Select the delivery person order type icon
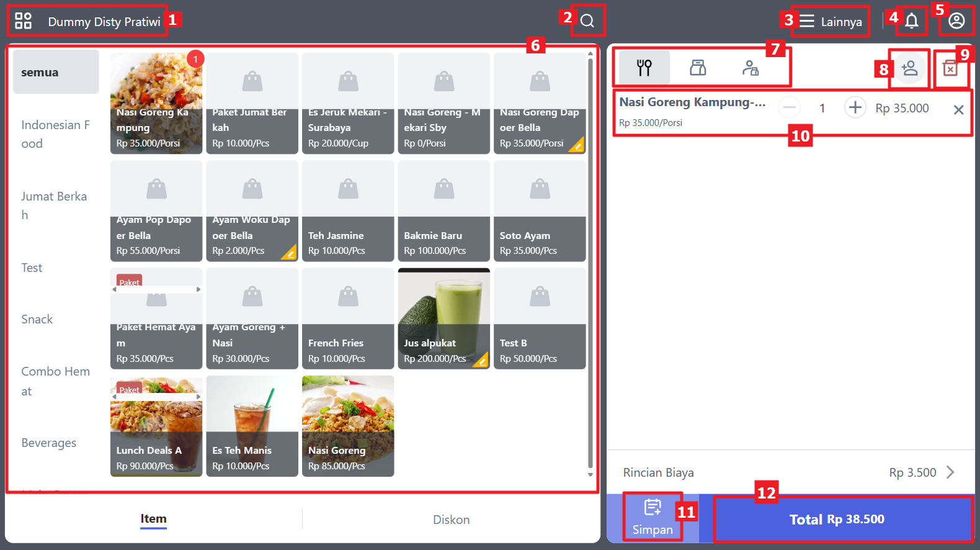Viewport: 980px width, 550px height. pyautogui.click(x=751, y=68)
